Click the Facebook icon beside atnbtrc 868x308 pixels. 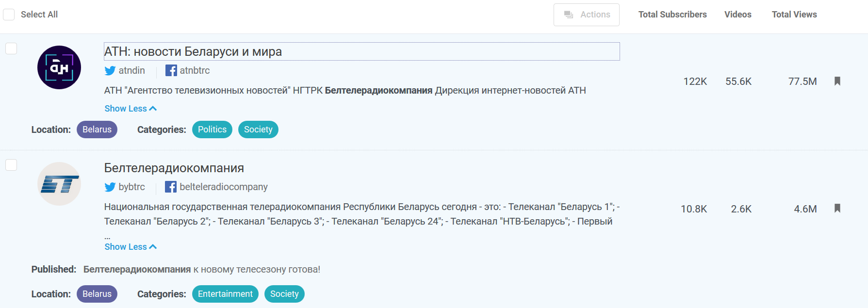tap(171, 71)
